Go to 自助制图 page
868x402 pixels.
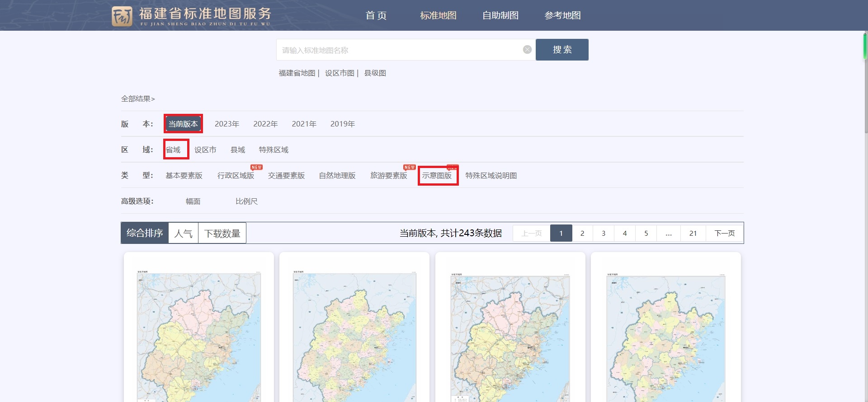(500, 15)
